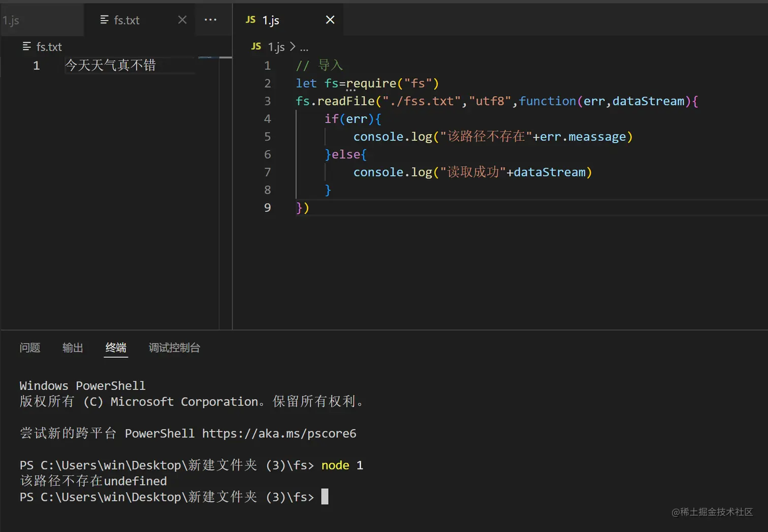Select the 调试控制台 (Debug Console) panel

click(x=174, y=348)
